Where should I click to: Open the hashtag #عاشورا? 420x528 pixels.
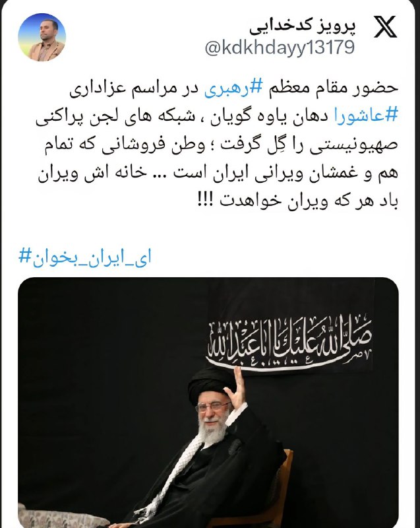(x=366, y=115)
